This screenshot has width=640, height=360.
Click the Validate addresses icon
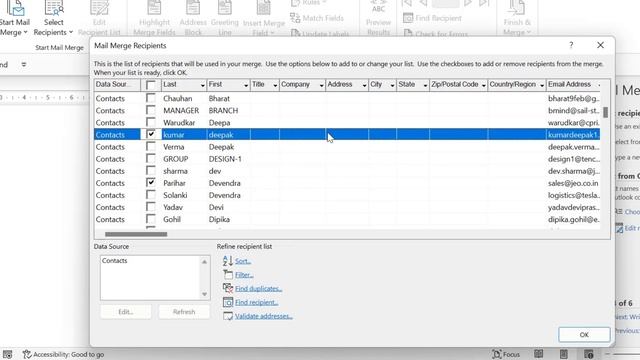(x=228, y=316)
